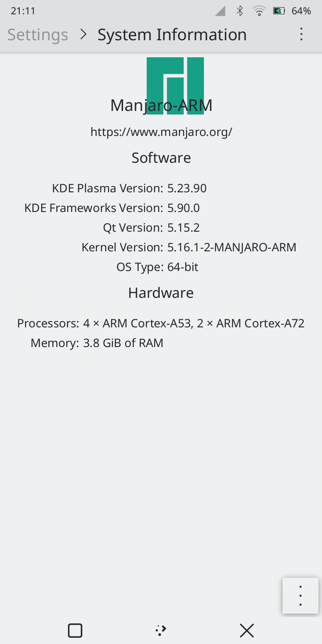
Task: Tap the 21:11 clock in status bar
Action: coord(23,11)
